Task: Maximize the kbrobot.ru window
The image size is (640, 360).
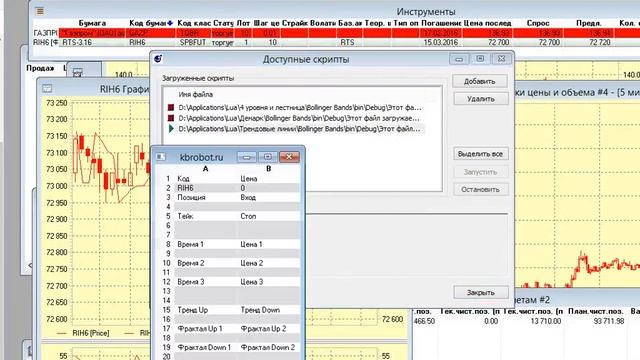Action: pyautogui.click(x=268, y=157)
